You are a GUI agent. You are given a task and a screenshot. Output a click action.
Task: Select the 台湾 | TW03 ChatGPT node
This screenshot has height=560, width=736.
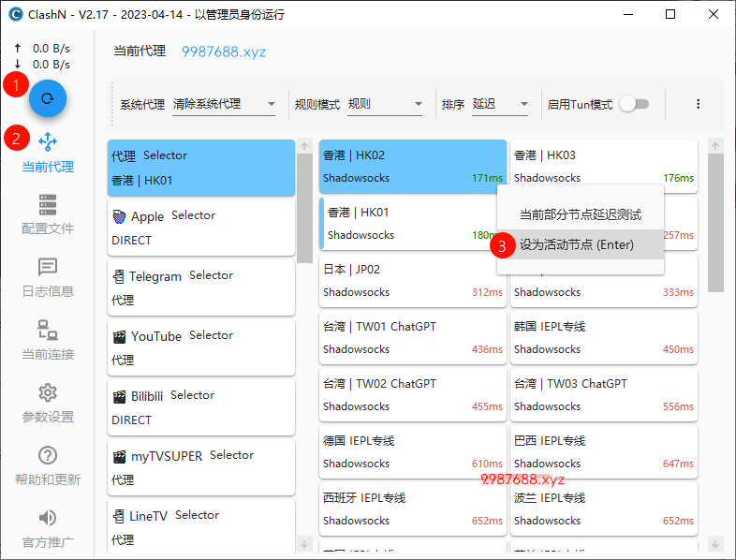coord(604,395)
